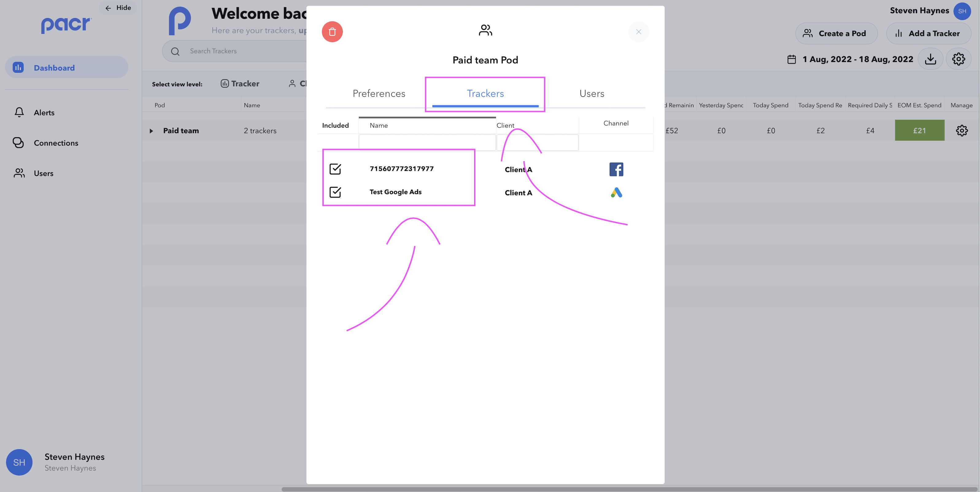Click the Facebook channel icon for Client A
The height and width of the screenshot is (492, 980).
(x=616, y=169)
